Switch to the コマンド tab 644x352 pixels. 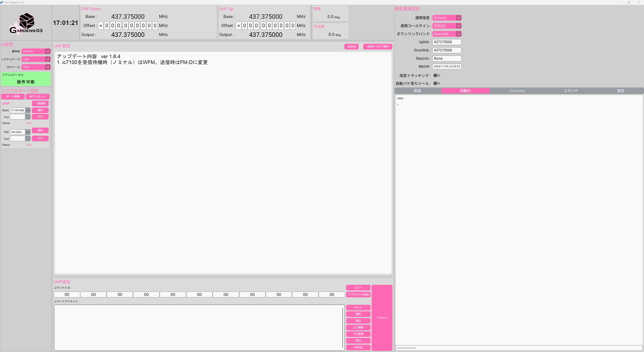pos(571,91)
